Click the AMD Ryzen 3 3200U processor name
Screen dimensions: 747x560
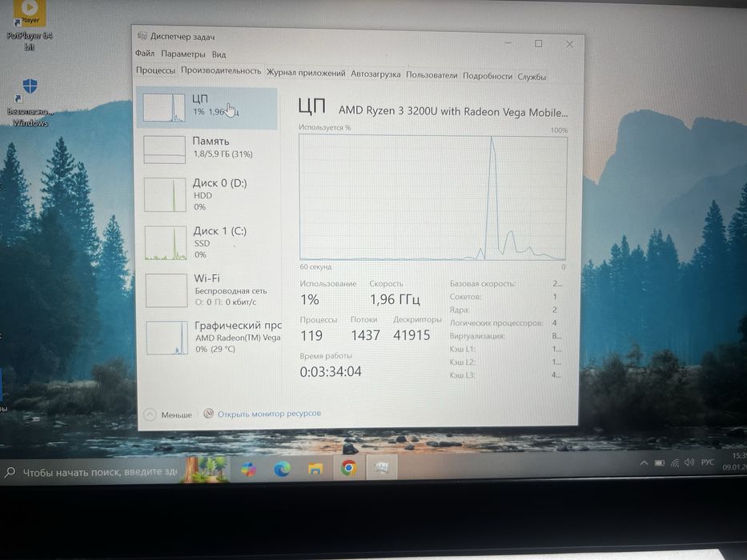(453, 111)
